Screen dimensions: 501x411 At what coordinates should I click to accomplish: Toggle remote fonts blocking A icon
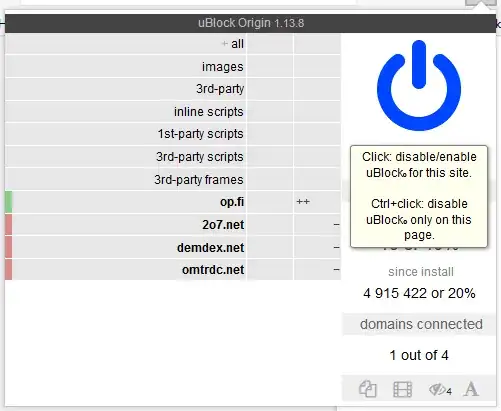pos(471,389)
